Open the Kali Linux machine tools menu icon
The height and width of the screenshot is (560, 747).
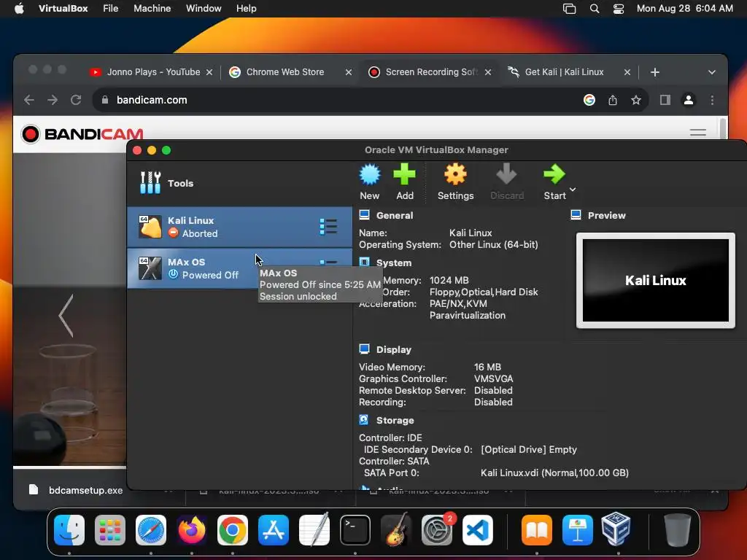pos(328,227)
